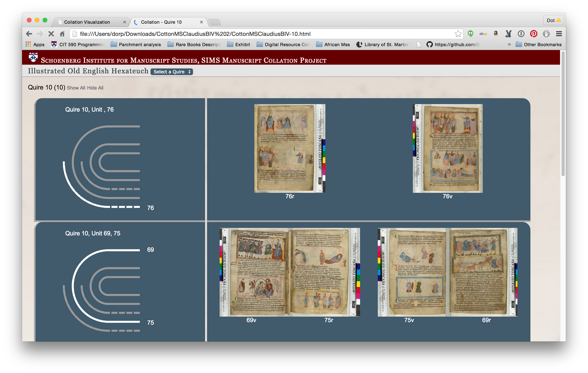Click the Illustrated Old English Hexateuch title
The height and width of the screenshot is (373, 588).
point(88,71)
